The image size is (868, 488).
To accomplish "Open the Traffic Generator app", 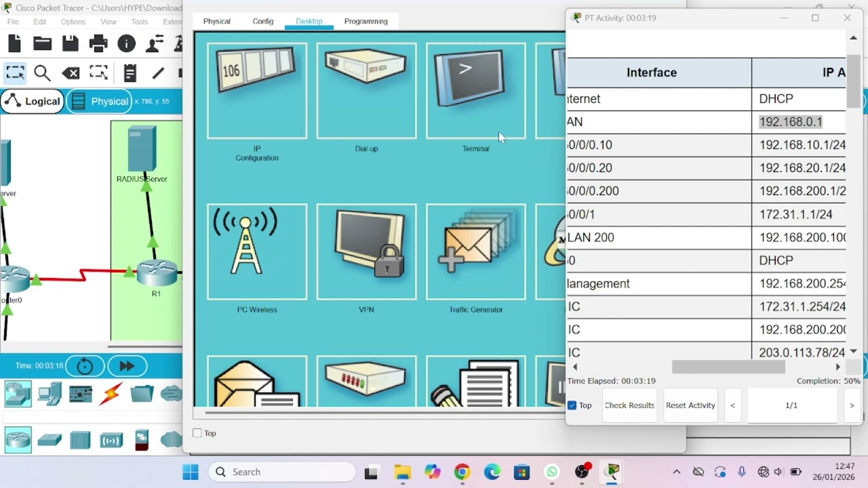I will (475, 251).
